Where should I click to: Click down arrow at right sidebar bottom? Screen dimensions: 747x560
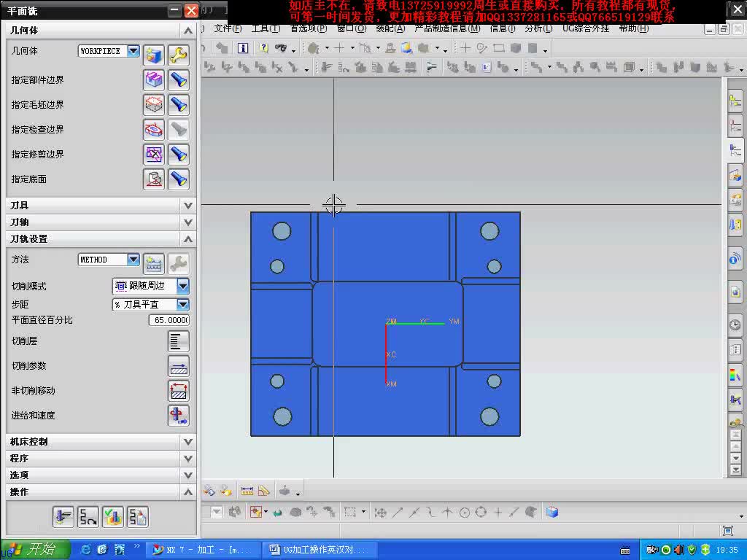pyautogui.click(x=736, y=459)
